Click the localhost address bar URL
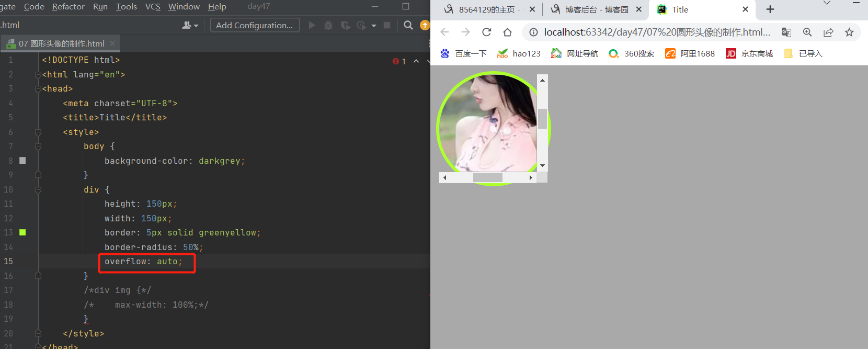 click(x=657, y=32)
